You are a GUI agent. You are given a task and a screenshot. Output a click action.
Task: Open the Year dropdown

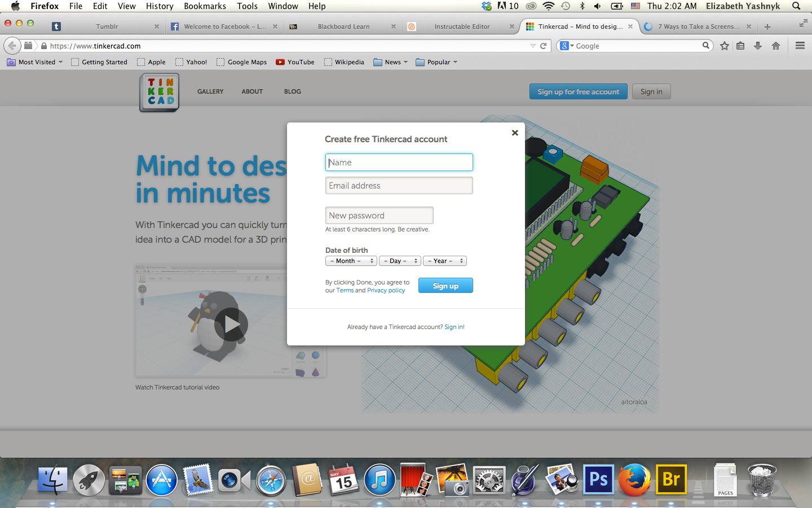tap(445, 261)
